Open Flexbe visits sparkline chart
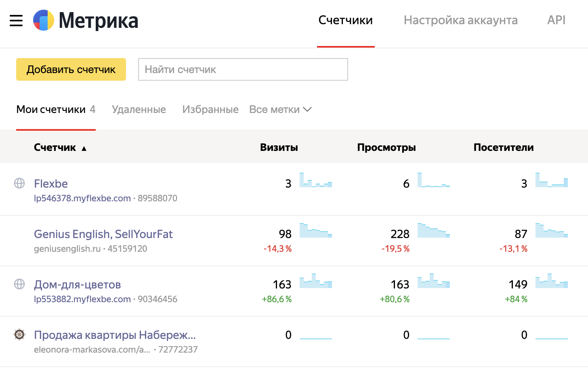Image resolution: width=588 pixels, height=376 pixels. [315, 180]
